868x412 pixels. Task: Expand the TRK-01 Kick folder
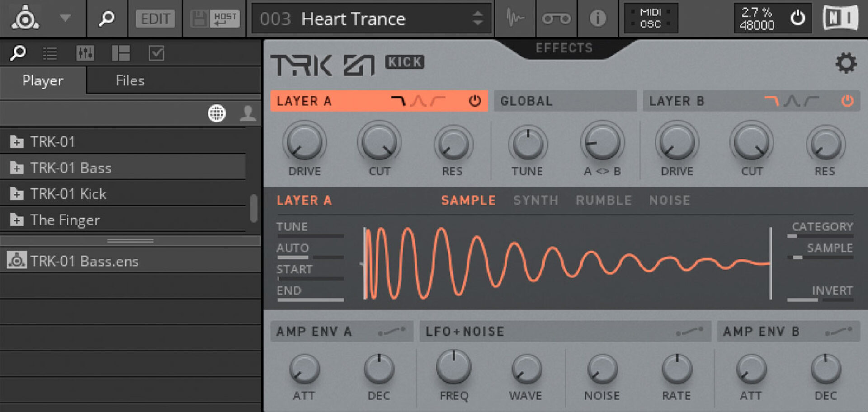pos(17,194)
